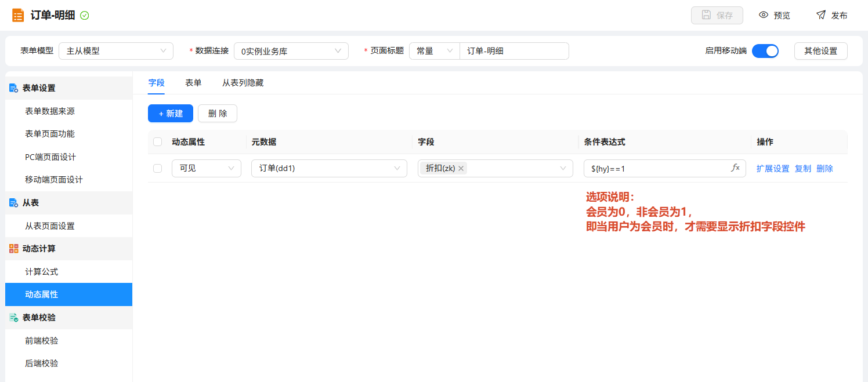Toggle the 启用移动端 switch
Screen dimensions: 868x382
pos(765,51)
